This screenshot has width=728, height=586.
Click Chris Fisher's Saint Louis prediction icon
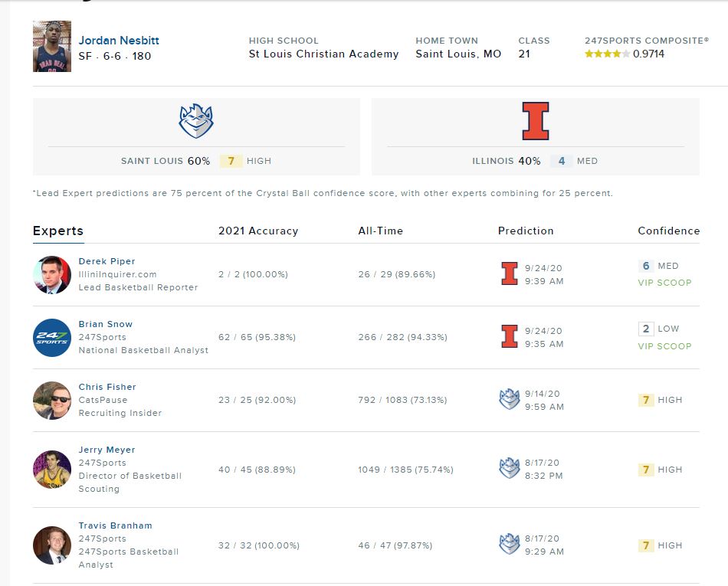coord(510,400)
